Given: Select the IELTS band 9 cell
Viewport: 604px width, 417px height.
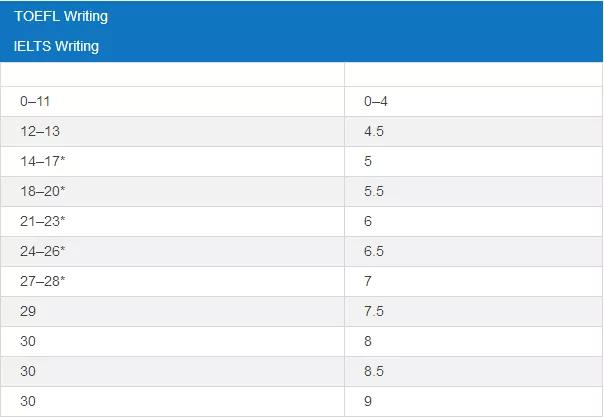Looking at the screenshot, I should coord(368,401).
